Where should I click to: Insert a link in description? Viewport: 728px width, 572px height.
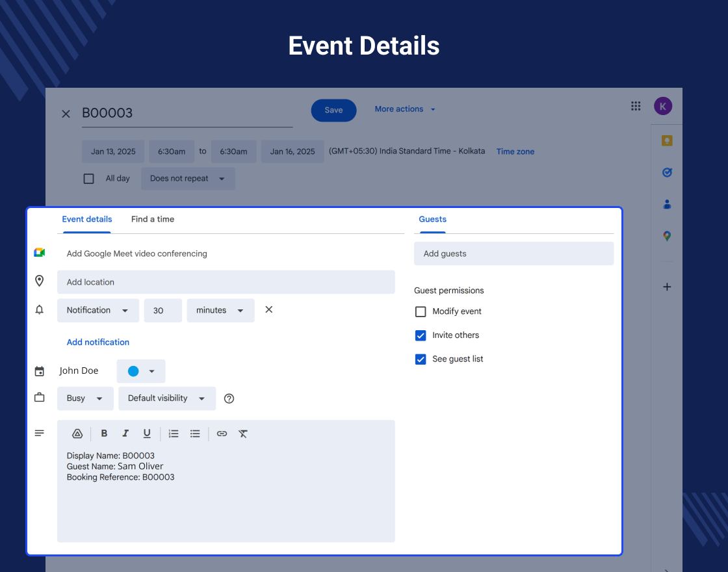(222, 434)
